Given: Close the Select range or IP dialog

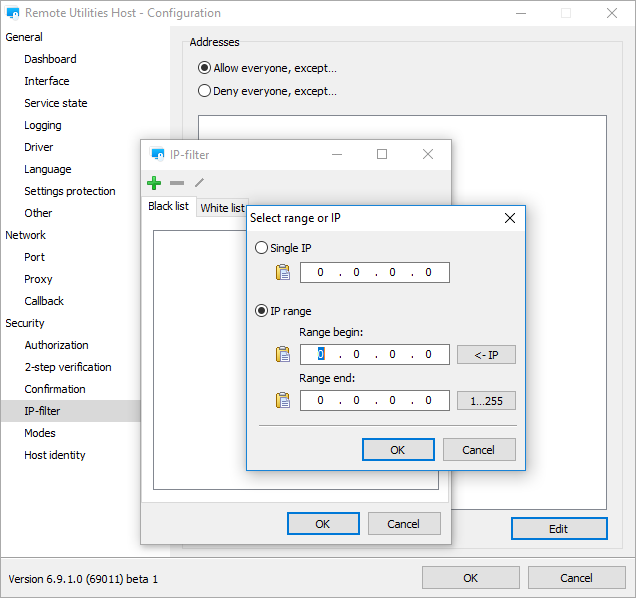Looking at the screenshot, I should [510, 218].
